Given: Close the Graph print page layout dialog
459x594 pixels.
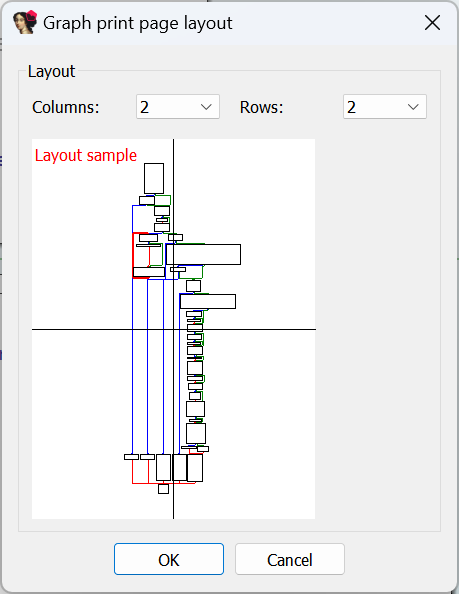Looking at the screenshot, I should coord(432,23).
